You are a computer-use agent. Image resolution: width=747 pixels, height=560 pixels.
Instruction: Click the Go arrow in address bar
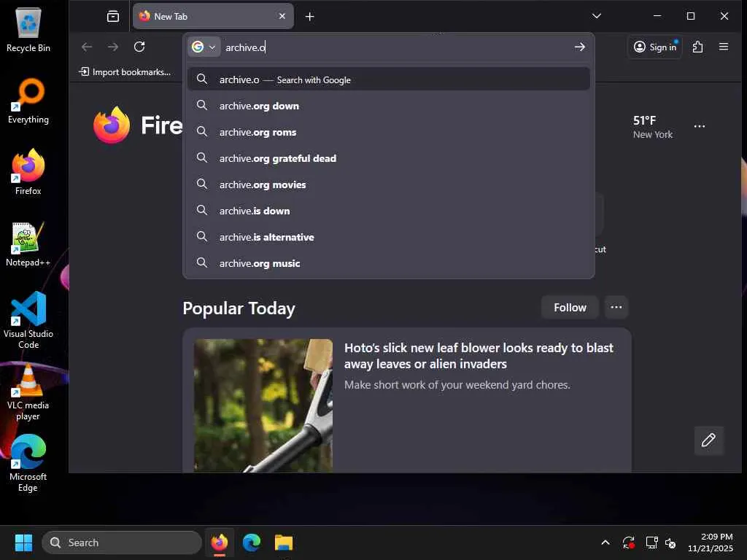(x=579, y=47)
